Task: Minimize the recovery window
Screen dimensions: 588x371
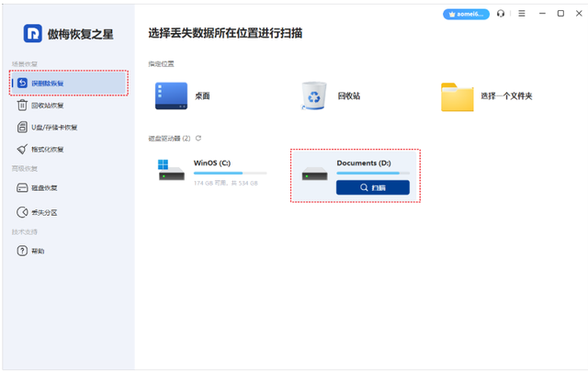Action: [542, 14]
